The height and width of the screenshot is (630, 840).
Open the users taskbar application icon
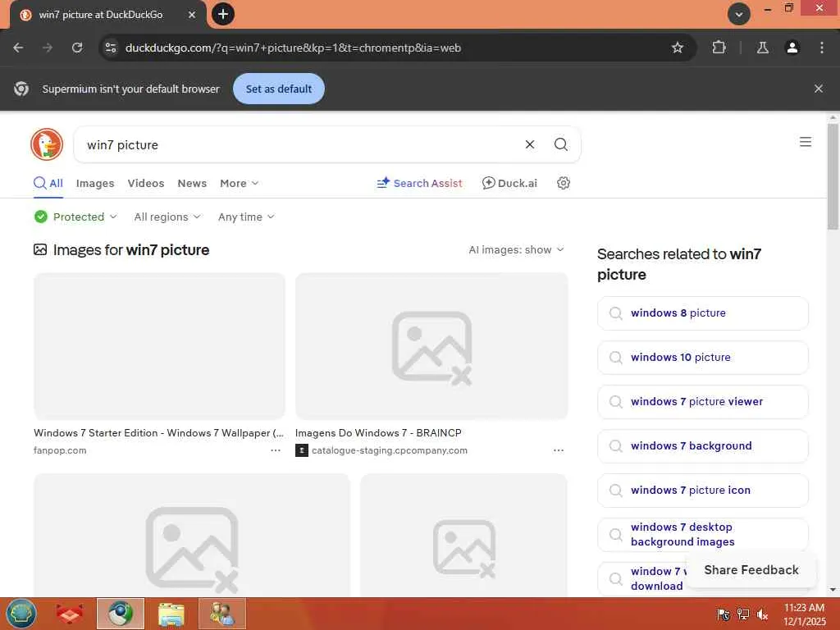click(x=221, y=614)
